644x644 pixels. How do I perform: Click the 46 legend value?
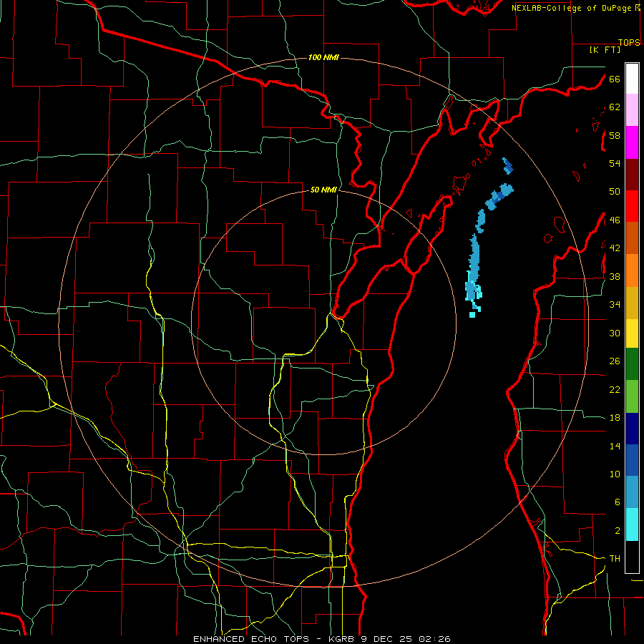(x=615, y=220)
